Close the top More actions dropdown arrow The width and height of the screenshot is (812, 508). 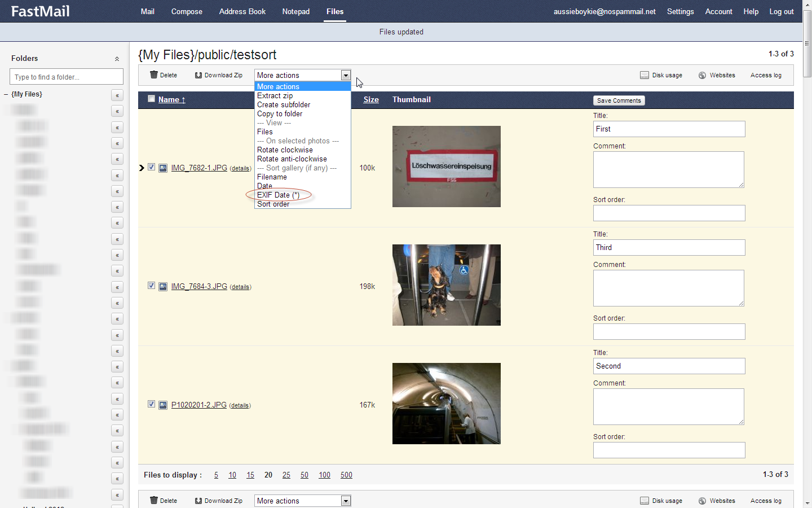346,75
